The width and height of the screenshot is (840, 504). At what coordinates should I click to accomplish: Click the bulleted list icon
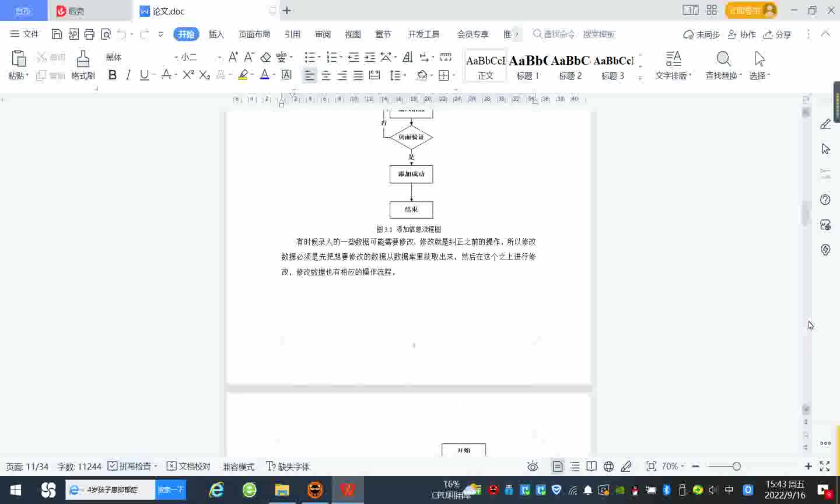coord(310,57)
